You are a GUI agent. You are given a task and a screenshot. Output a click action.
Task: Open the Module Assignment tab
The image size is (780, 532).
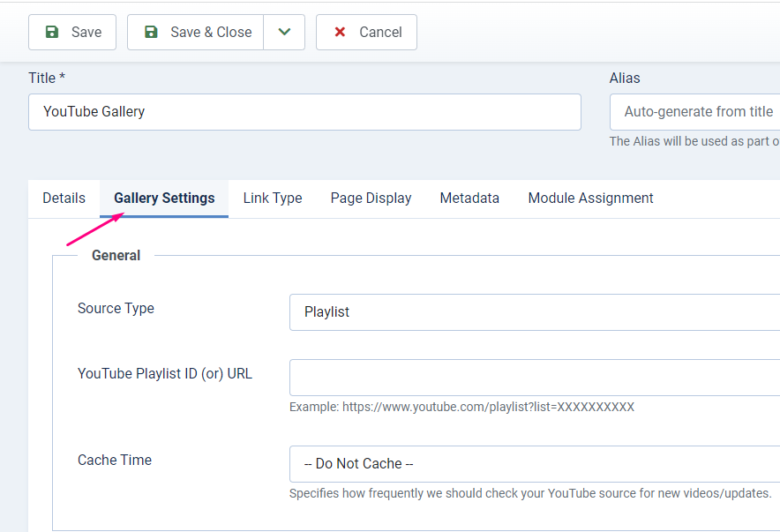coord(590,199)
